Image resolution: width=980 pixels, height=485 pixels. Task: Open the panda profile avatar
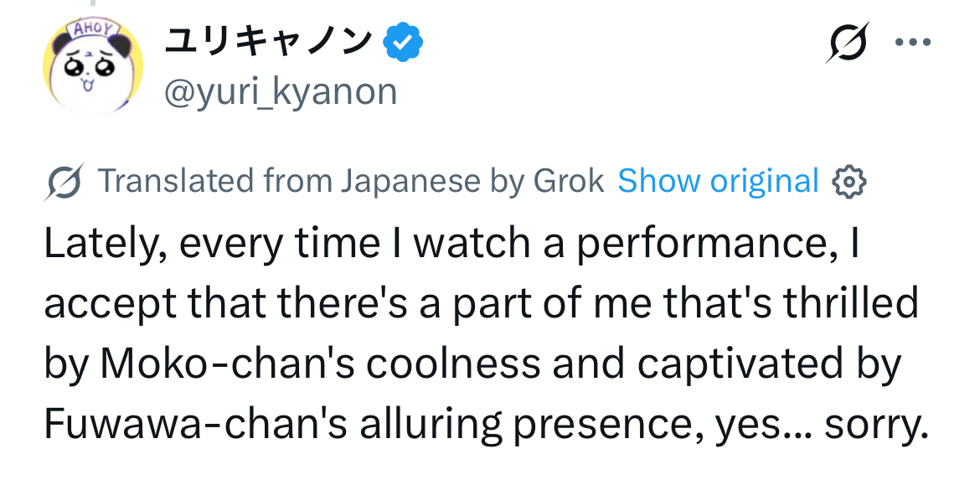tap(93, 67)
